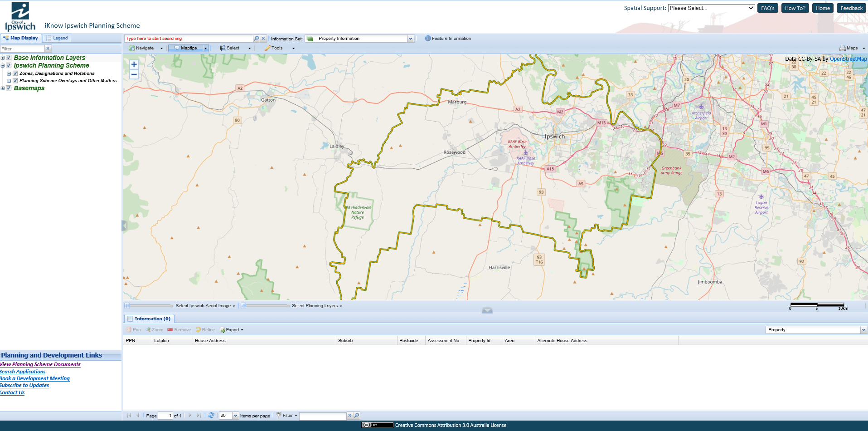Switch to the Legend tab
This screenshot has height=431, width=868.
(x=57, y=38)
